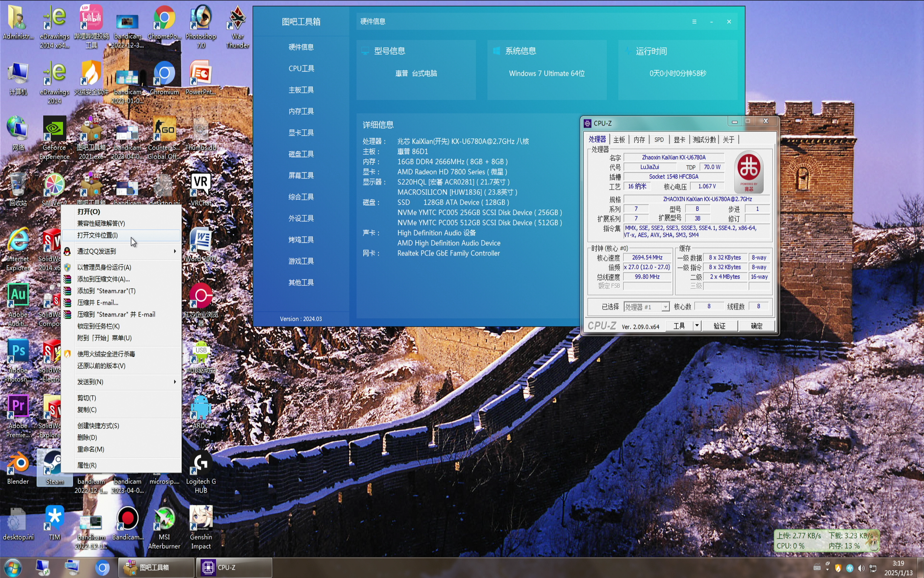The width and height of the screenshot is (924, 578).
Task: Choose 删除(D) in the context menu
Action: [121, 437]
